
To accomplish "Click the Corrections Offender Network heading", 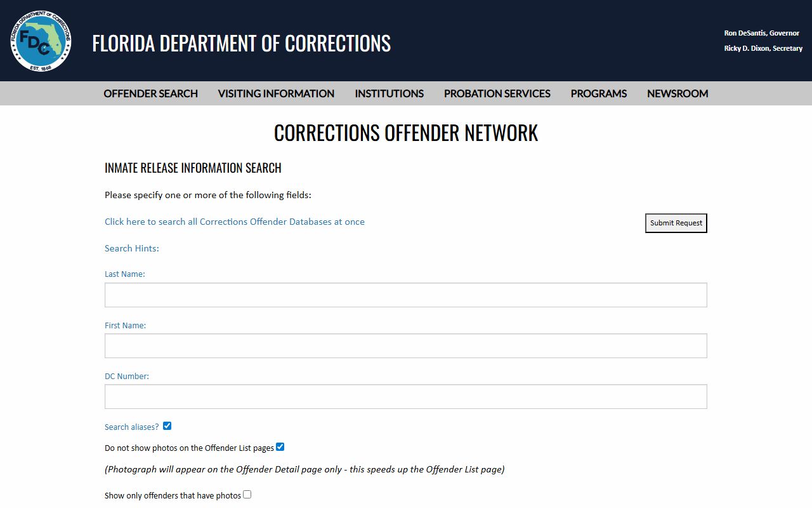I will tap(406, 133).
